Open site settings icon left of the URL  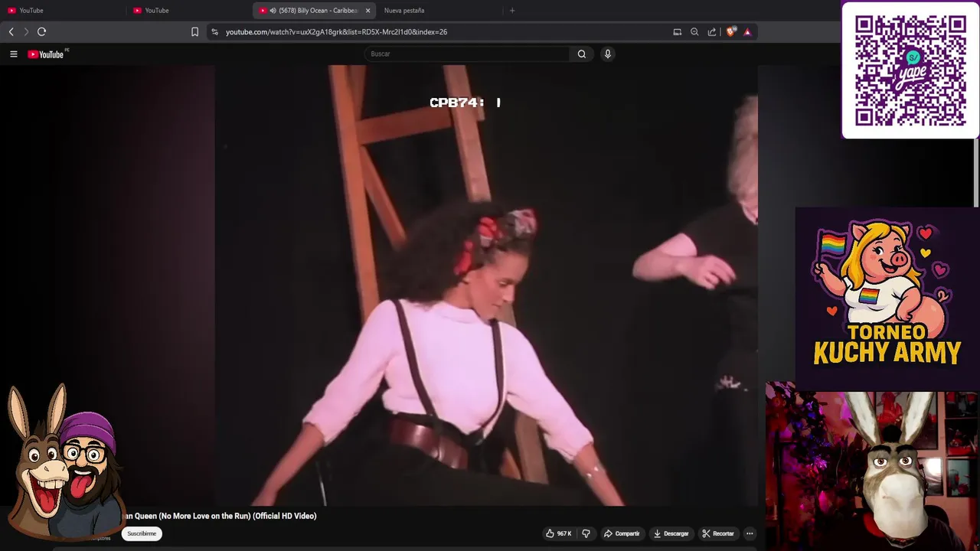[214, 31]
